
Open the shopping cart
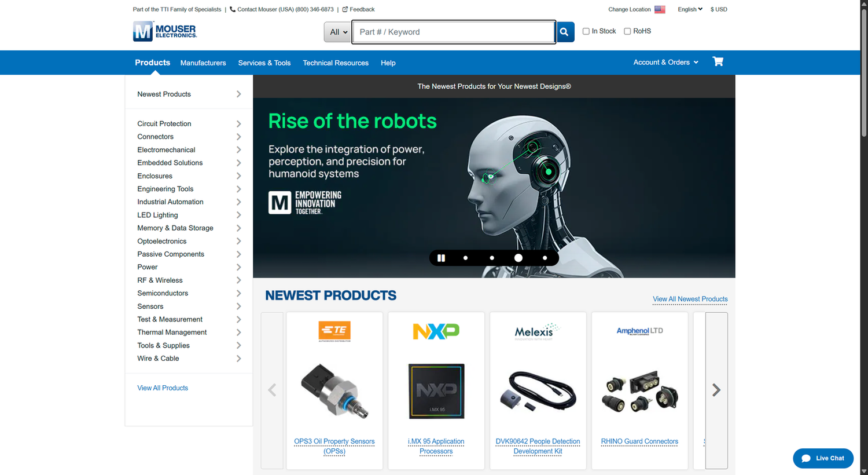(718, 62)
